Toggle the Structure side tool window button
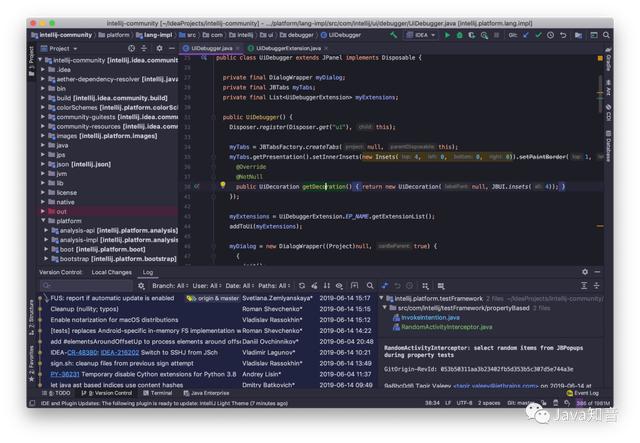 click(x=31, y=317)
